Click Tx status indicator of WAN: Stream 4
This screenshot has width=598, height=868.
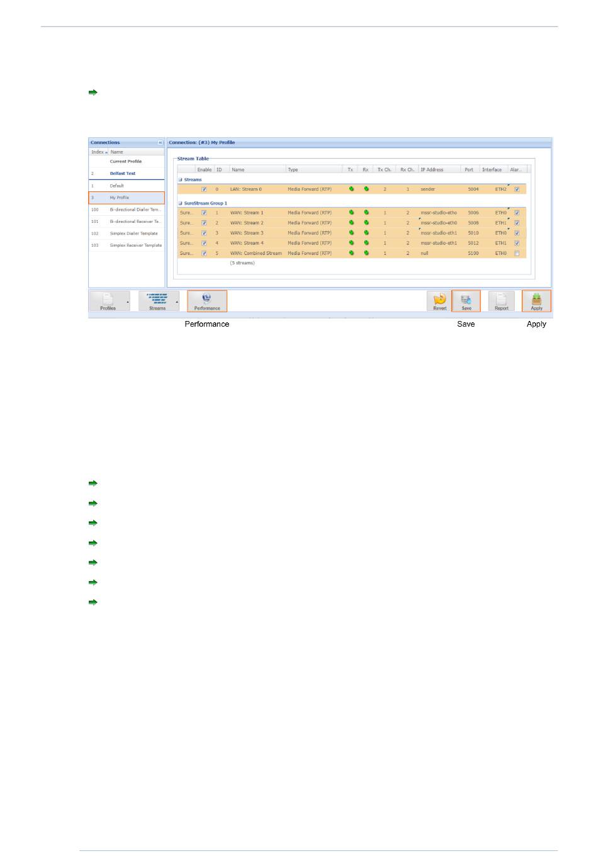click(x=351, y=243)
